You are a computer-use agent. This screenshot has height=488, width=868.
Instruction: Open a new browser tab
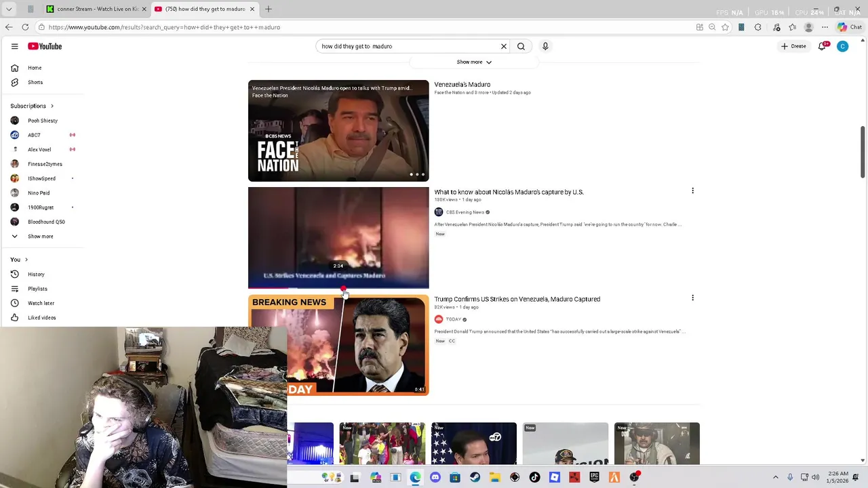tap(269, 9)
